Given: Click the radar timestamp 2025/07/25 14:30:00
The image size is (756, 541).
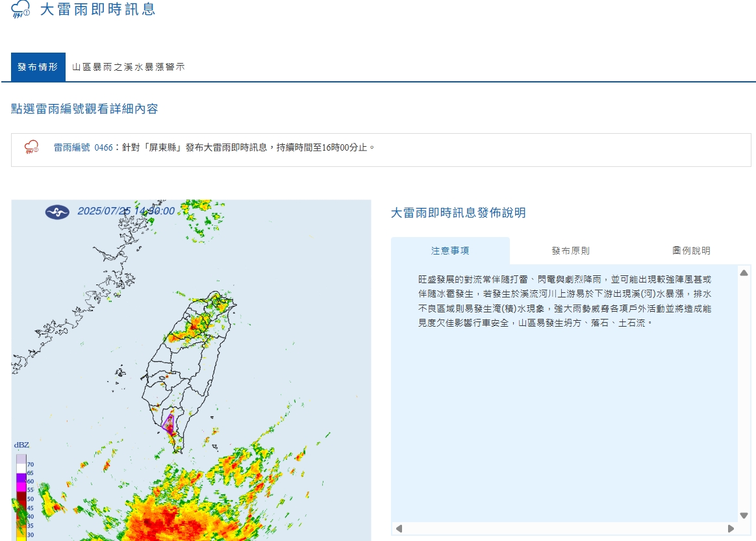Looking at the screenshot, I should (x=126, y=211).
